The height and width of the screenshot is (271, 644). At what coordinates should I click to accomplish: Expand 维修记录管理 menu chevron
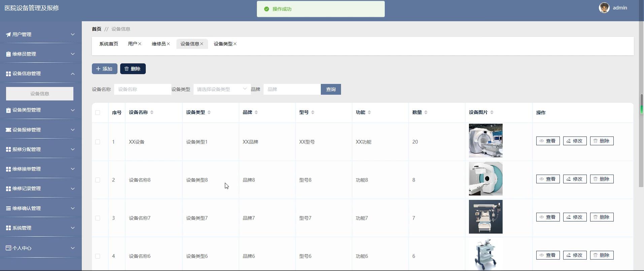click(73, 188)
